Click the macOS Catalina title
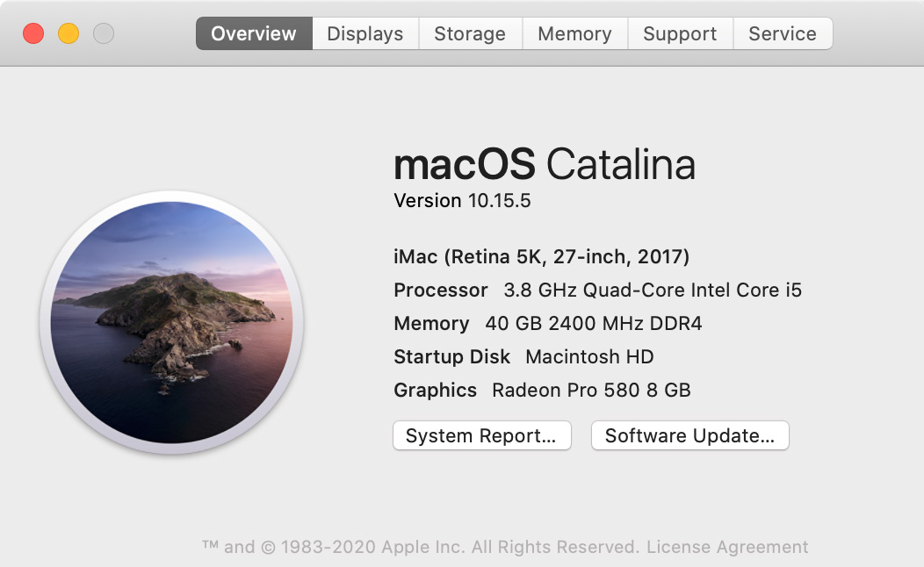Screen dimensions: 924x567 click(x=545, y=164)
